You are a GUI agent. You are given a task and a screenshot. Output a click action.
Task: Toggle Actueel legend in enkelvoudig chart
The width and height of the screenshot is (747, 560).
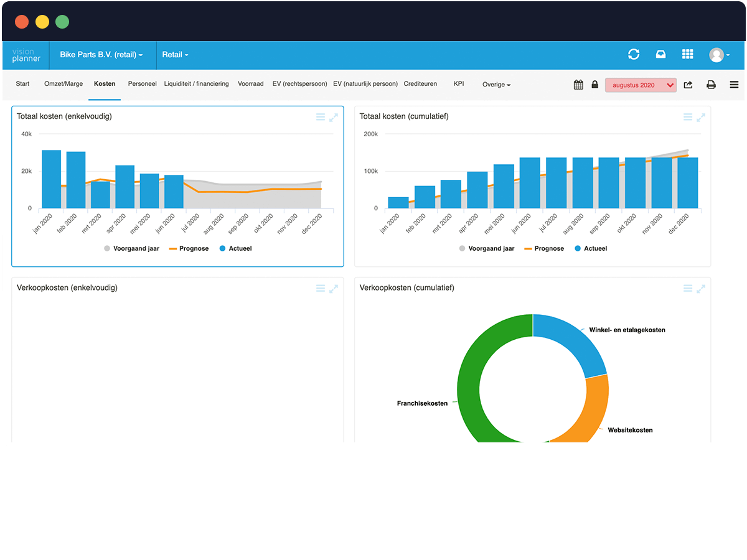pos(235,248)
